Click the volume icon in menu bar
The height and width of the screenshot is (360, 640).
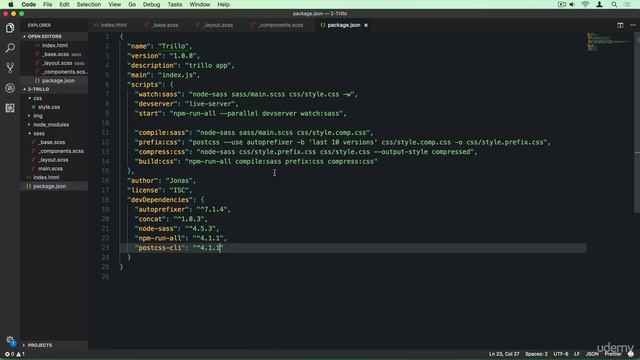click(x=572, y=4)
